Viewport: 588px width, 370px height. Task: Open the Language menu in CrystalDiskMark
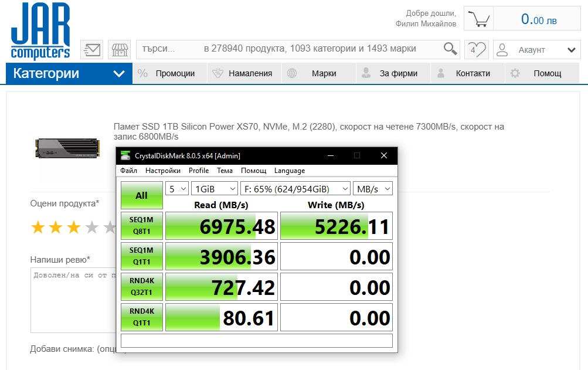tap(290, 171)
